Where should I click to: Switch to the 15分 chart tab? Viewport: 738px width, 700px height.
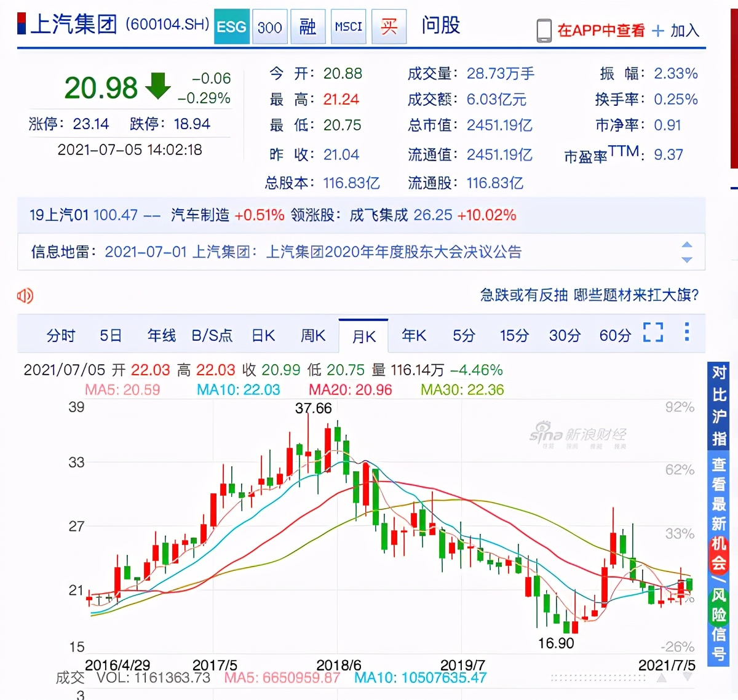click(514, 335)
